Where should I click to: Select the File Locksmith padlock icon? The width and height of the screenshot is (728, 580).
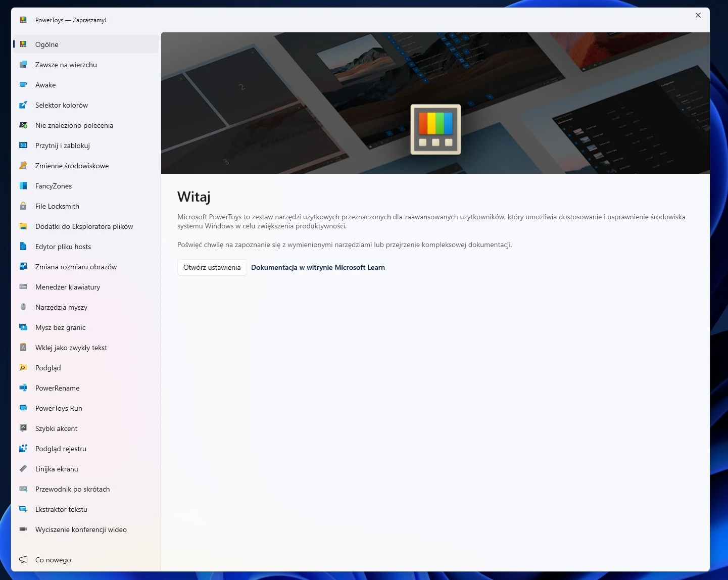pos(23,206)
